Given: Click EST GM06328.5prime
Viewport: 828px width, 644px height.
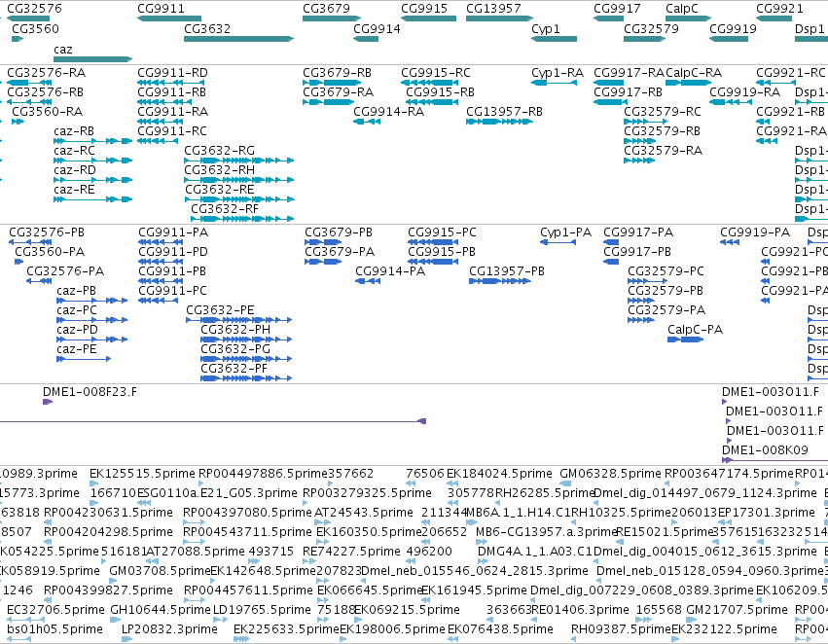Looking at the screenshot, I should [610, 473].
